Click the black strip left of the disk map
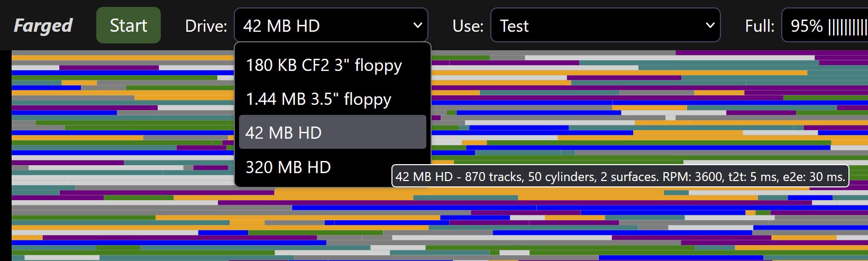This screenshot has width=868, height=261. click(5, 156)
